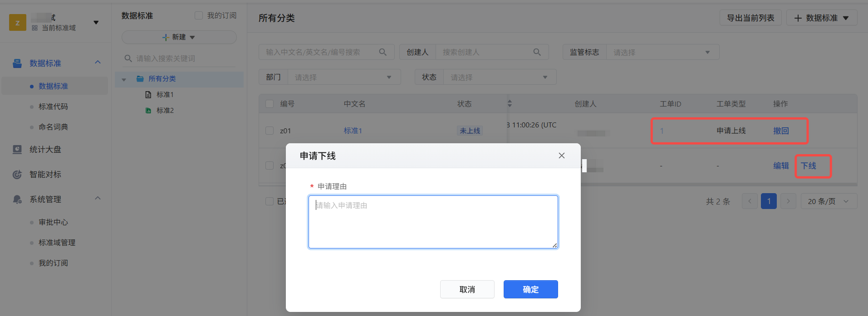
Task: Toggle the z01 row checkbox
Action: point(270,131)
